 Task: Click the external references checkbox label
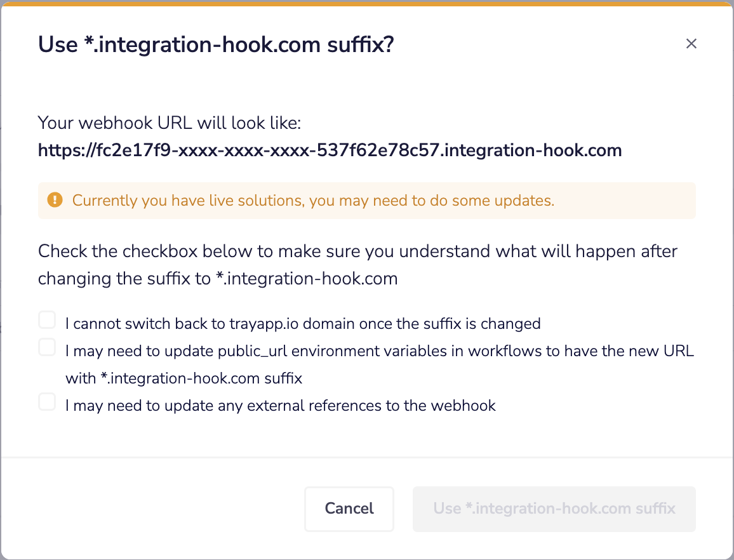tap(280, 405)
